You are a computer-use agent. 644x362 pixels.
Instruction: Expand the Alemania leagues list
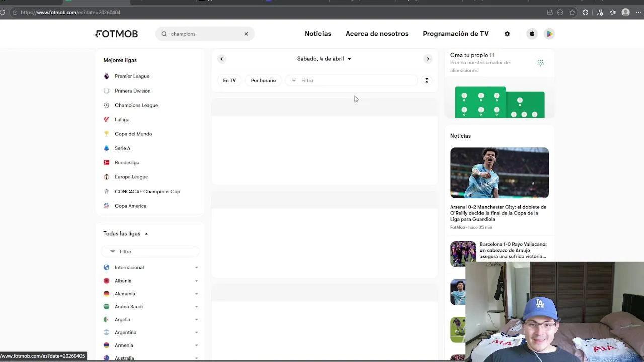196,294
